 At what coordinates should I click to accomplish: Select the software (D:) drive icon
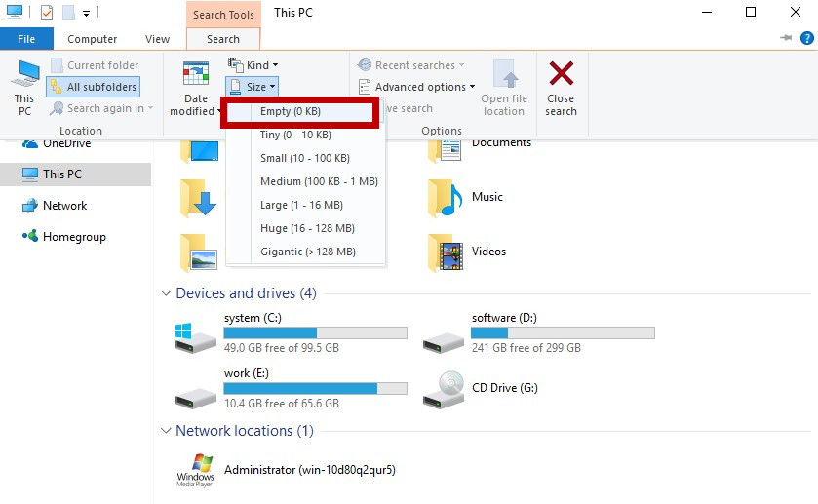tap(443, 343)
